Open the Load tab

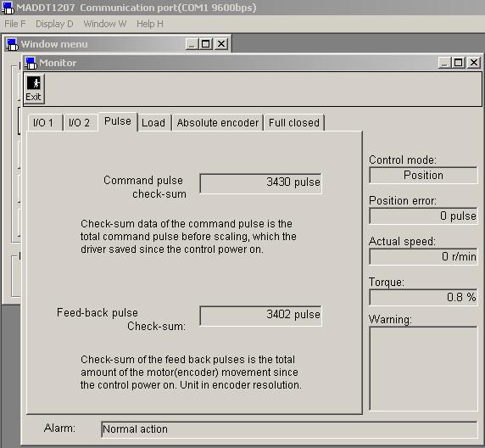click(x=153, y=123)
